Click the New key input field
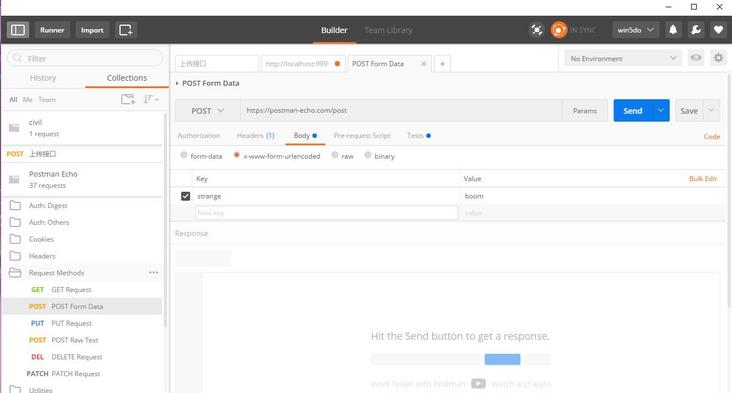The width and height of the screenshot is (732, 393). click(326, 213)
